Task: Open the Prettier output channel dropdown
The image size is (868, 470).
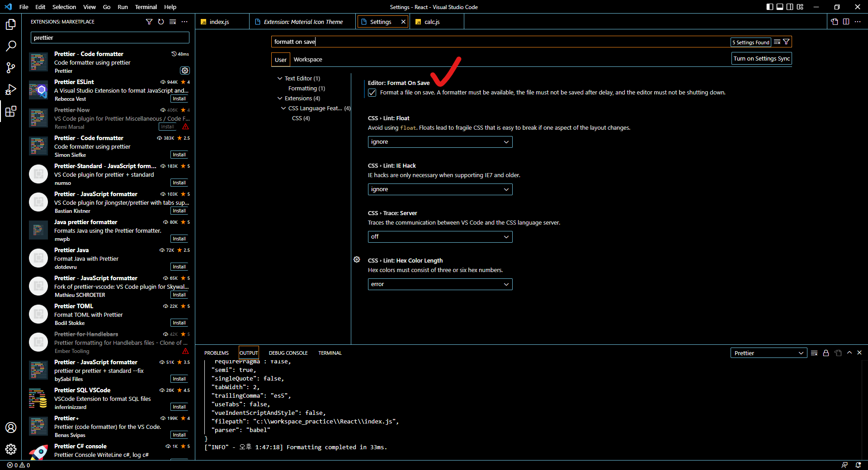Action: [769, 353]
